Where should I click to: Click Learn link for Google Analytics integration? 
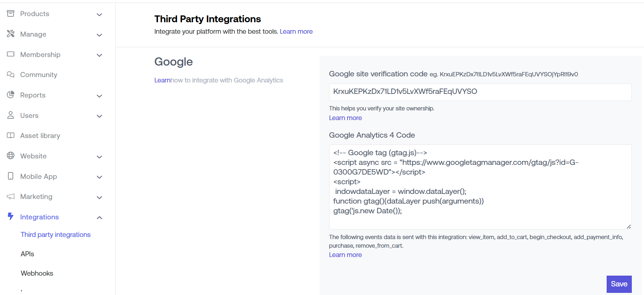pos(162,80)
